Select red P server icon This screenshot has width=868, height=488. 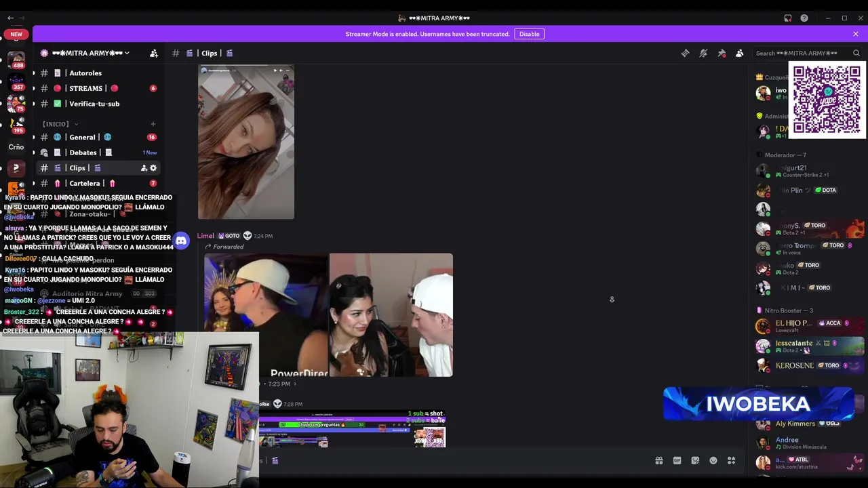coord(16,168)
